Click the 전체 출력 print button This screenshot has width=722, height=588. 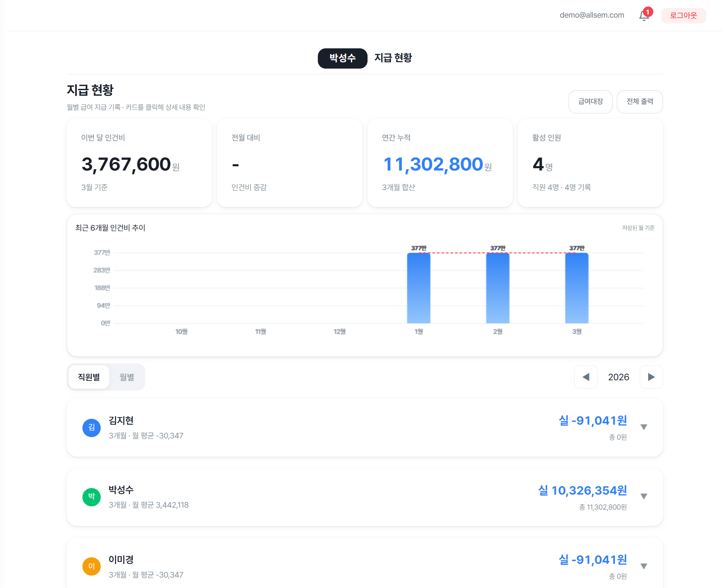[x=639, y=102]
